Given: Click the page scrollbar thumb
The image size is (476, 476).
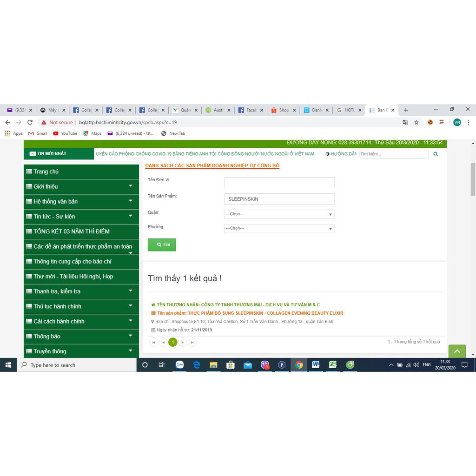Looking at the screenshot, I should (473, 179).
